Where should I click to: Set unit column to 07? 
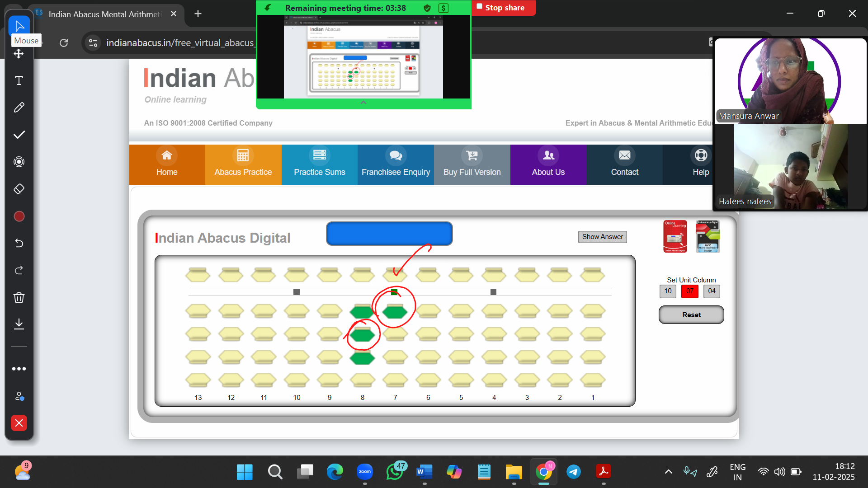(x=689, y=291)
